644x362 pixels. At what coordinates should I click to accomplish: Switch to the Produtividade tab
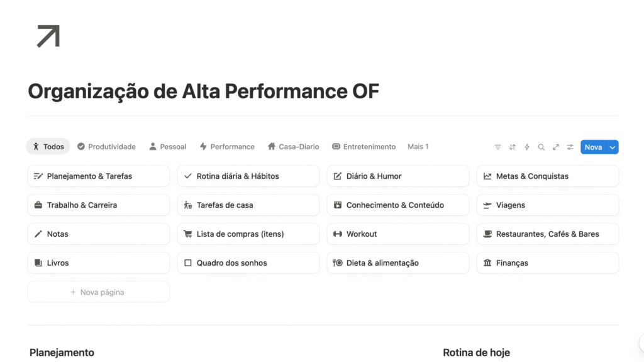click(106, 147)
